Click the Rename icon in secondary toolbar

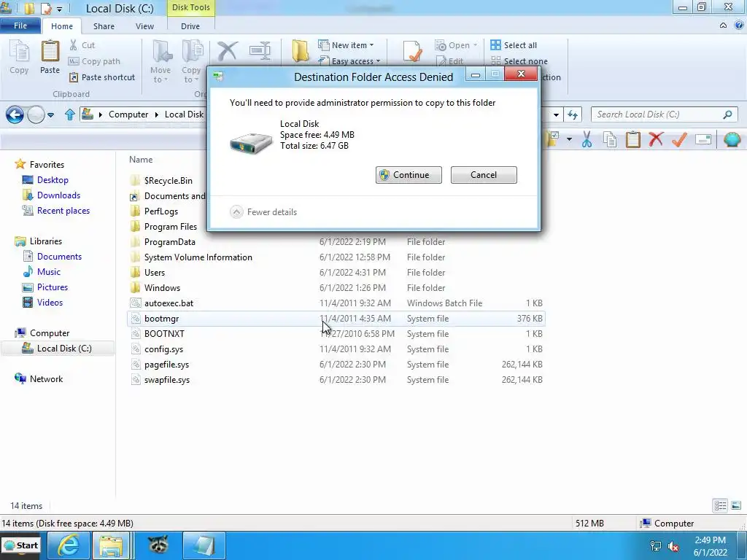click(x=703, y=139)
